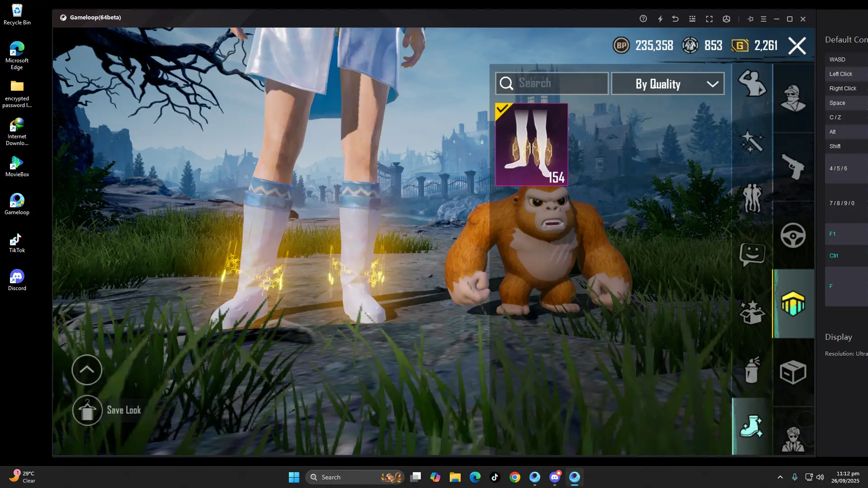
Task: Show hidden icons in system tray
Action: 780,477
